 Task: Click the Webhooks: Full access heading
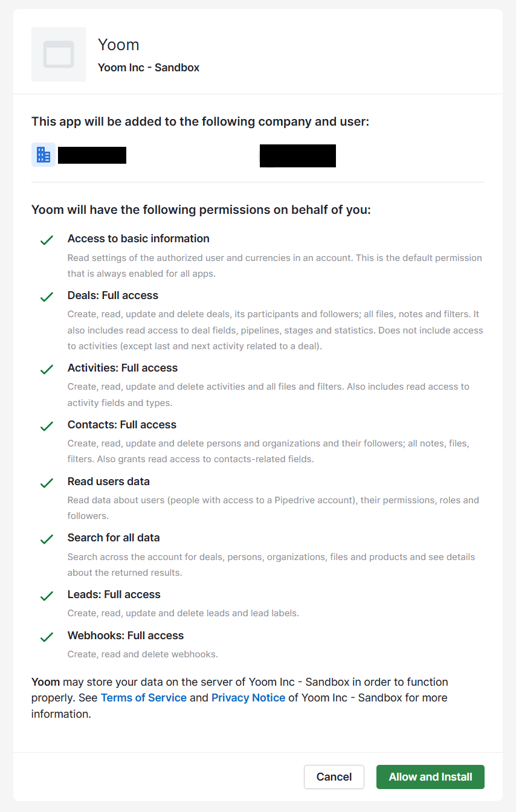[x=126, y=636]
